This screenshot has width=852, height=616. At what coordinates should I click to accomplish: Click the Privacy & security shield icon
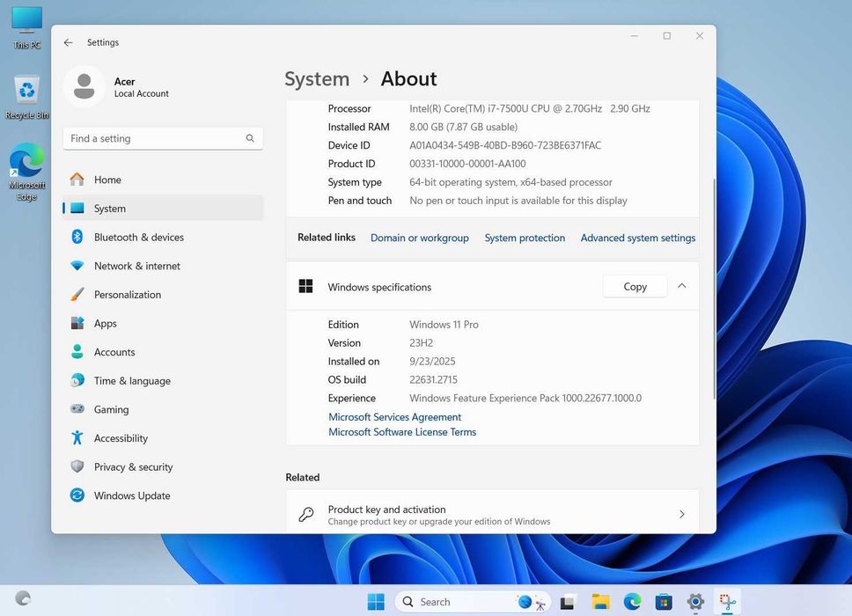(77, 466)
